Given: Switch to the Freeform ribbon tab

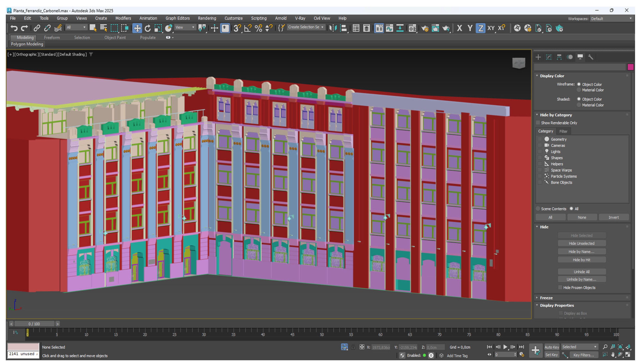Looking at the screenshot, I should click(x=52, y=38).
